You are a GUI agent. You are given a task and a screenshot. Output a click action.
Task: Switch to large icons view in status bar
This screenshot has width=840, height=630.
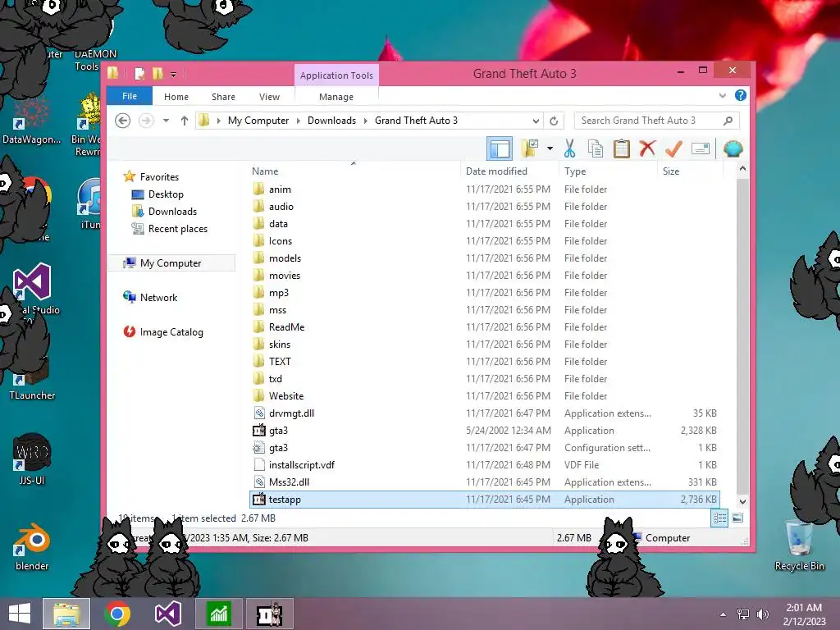[737, 518]
